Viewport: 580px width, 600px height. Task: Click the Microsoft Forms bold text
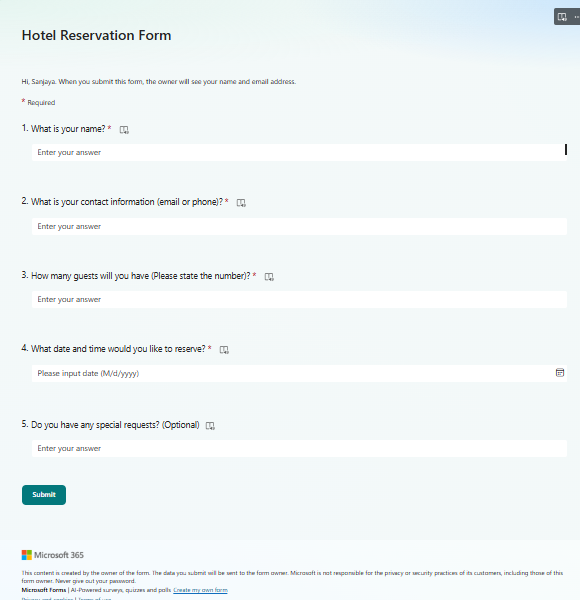(x=44, y=590)
